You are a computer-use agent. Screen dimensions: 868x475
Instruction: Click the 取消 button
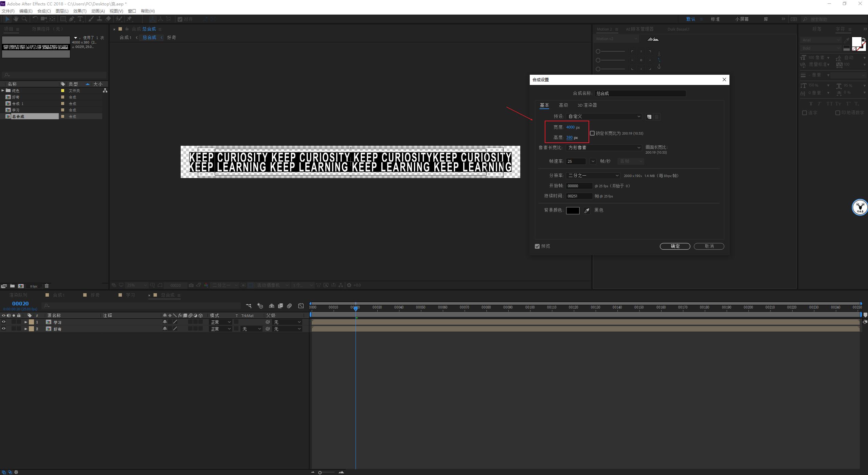pos(709,246)
